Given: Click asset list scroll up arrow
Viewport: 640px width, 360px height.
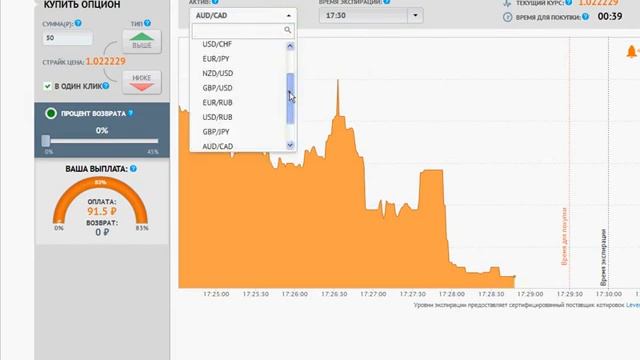Looking at the screenshot, I should point(290,46).
